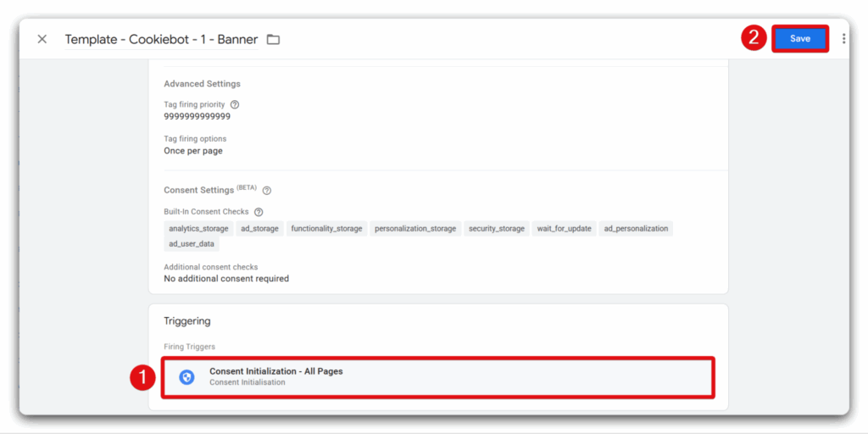Click the Tag firing options label

coord(195,138)
